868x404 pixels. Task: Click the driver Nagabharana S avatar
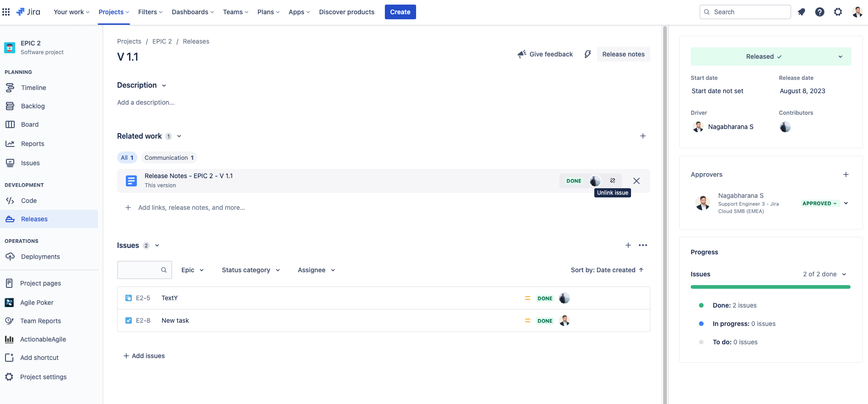[x=698, y=127]
